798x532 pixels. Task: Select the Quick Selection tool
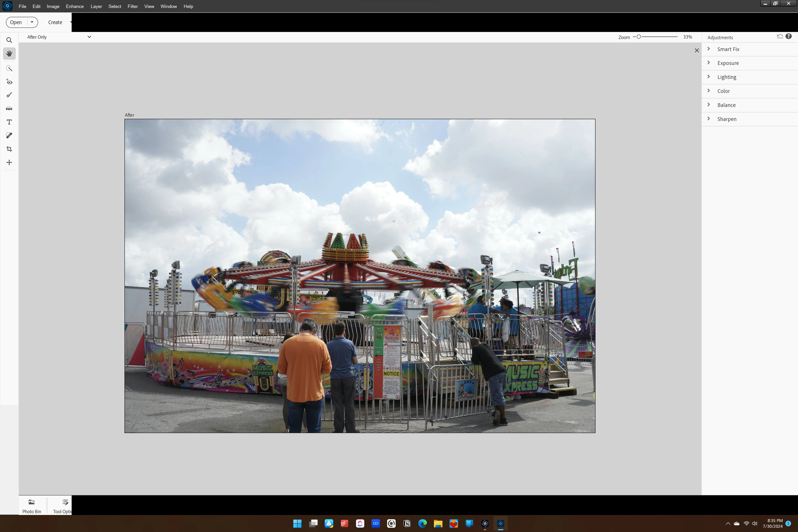pos(9,68)
